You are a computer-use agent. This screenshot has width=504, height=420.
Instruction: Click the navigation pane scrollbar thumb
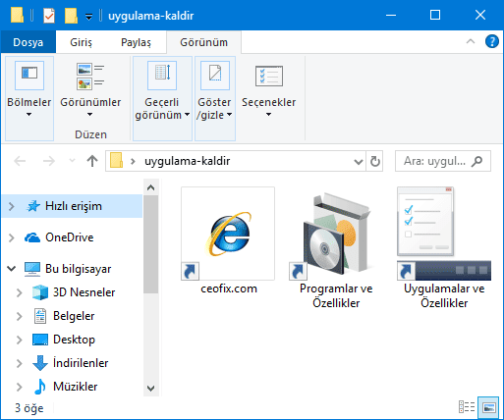point(150,244)
